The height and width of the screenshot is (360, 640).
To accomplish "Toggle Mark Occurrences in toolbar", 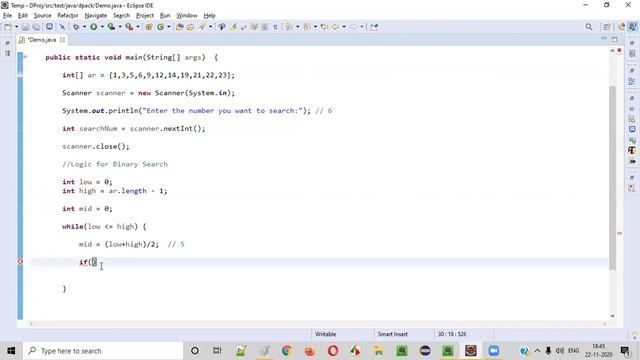I will point(233,27).
